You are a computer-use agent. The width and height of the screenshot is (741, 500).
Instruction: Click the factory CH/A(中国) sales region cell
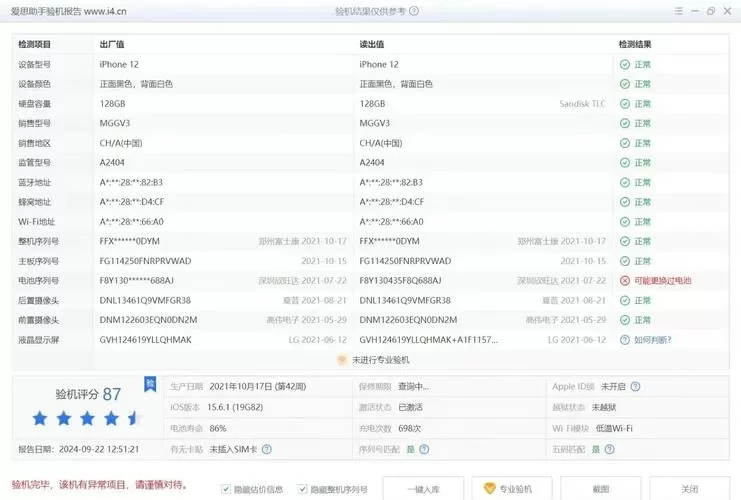[121, 143]
